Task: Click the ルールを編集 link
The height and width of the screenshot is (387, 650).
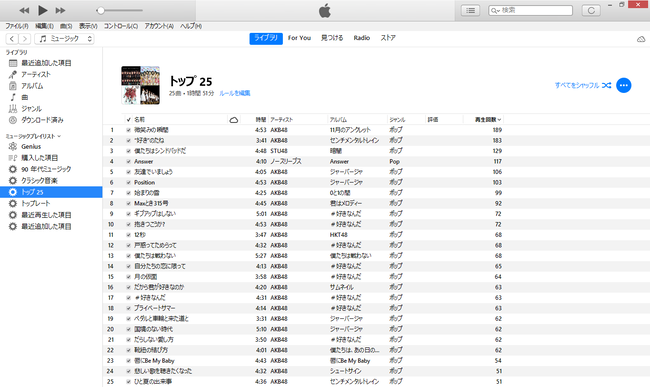Action: pos(235,93)
